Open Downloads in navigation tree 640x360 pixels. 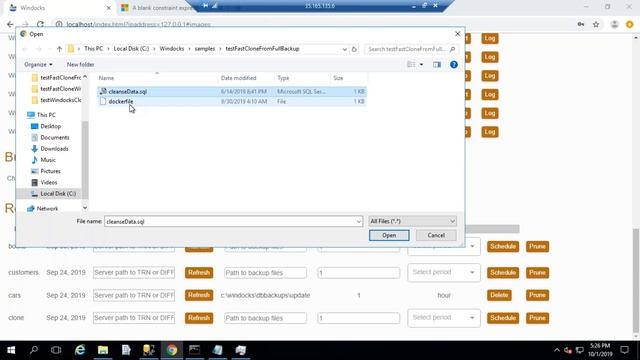(x=50, y=149)
